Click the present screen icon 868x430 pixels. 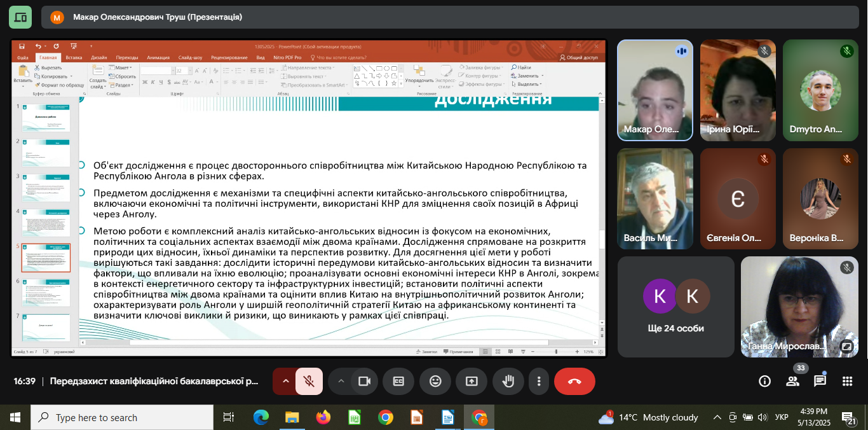(471, 381)
